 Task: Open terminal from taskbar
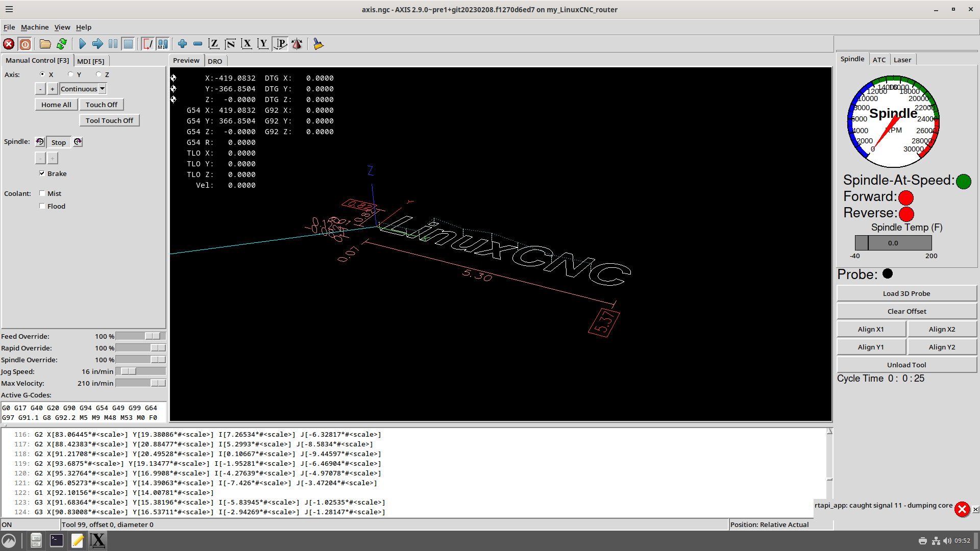coord(57,540)
